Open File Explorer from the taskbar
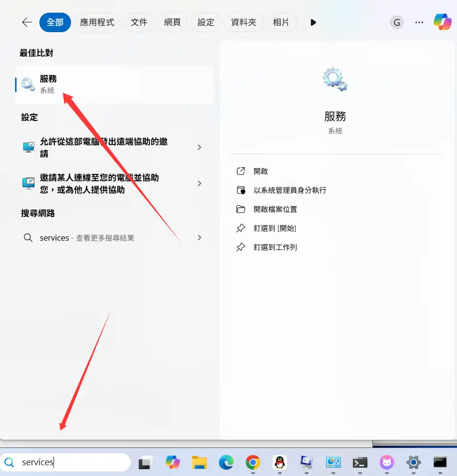This screenshot has height=476, width=457. point(200,462)
